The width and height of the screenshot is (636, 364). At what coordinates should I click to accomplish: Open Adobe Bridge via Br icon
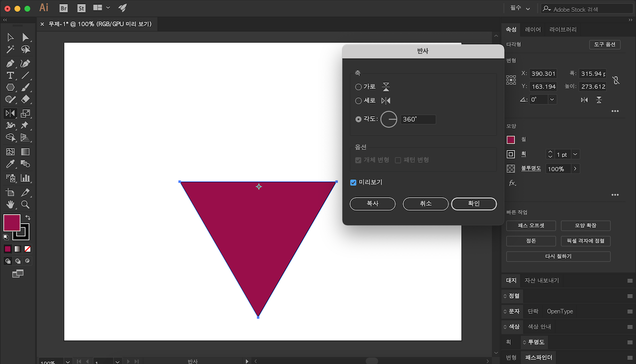[x=64, y=8]
